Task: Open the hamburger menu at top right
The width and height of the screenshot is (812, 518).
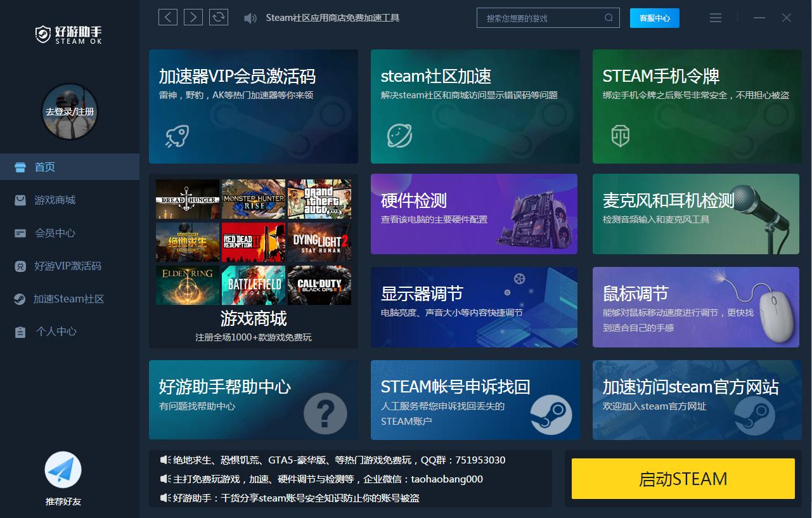Action: pyautogui.click(x=715, y=18)
